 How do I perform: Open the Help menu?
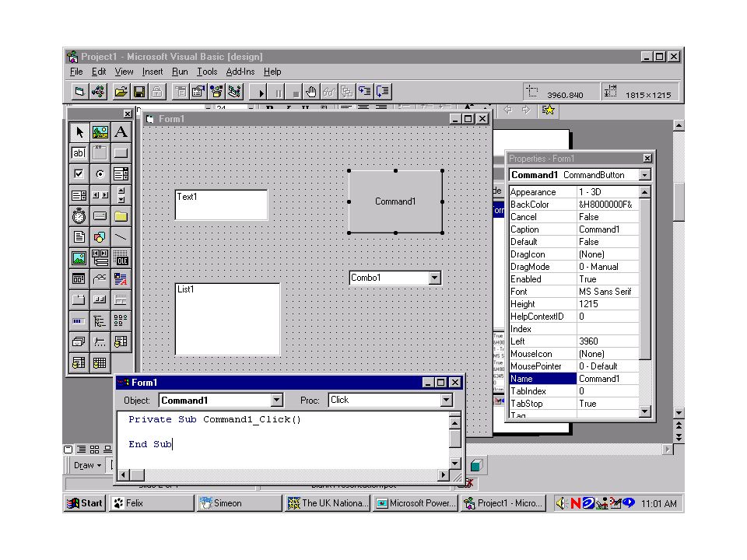272,72
